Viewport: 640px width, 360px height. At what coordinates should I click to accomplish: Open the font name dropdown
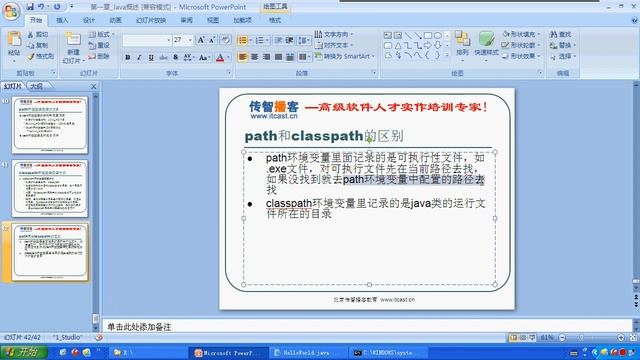[x=168, y=40]
